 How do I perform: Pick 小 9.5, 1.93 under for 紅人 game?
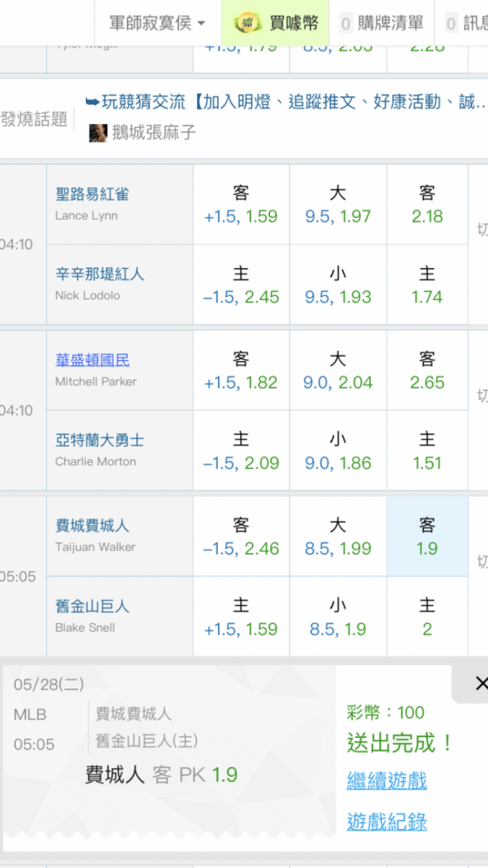pos(338,285)
